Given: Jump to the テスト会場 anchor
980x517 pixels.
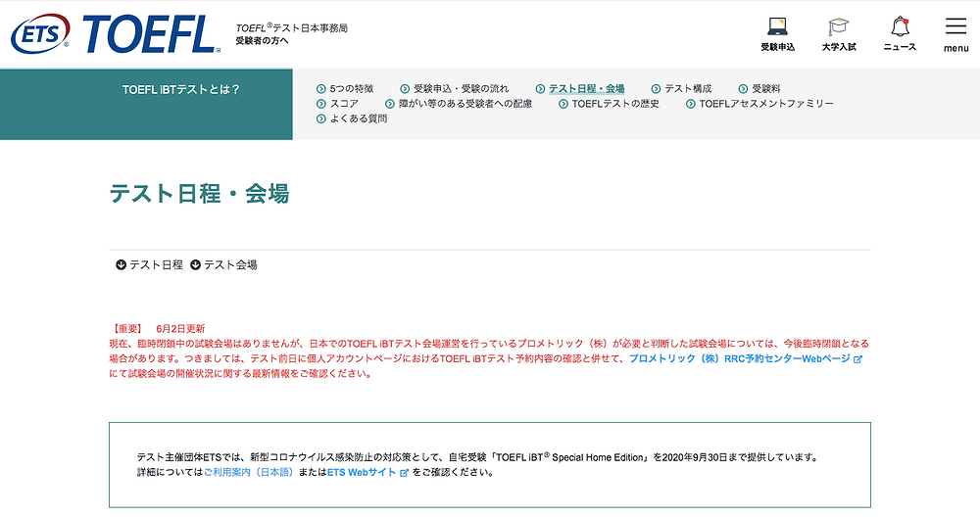Looking at the screenshot, I should 230,264.
